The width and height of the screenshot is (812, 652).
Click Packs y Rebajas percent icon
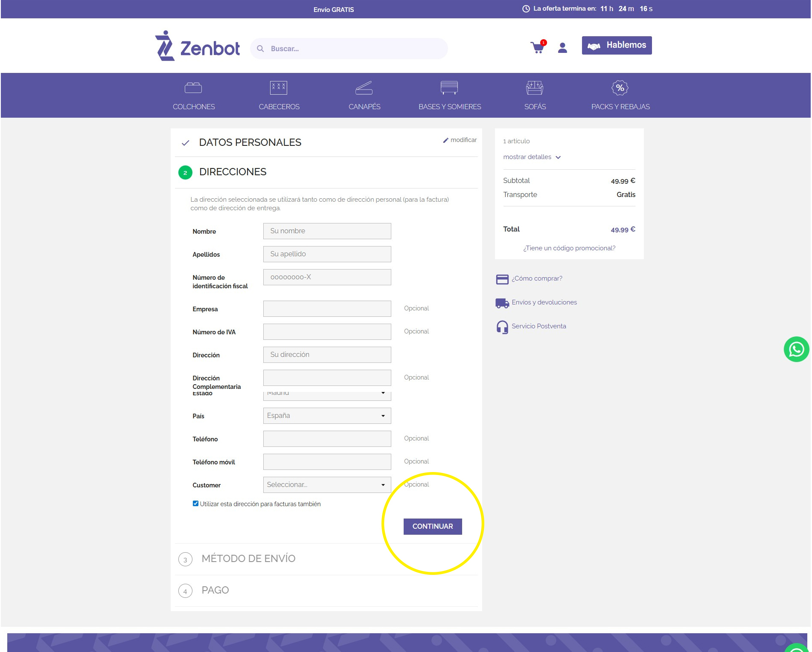pyautogui.click(x=620, y=88)
